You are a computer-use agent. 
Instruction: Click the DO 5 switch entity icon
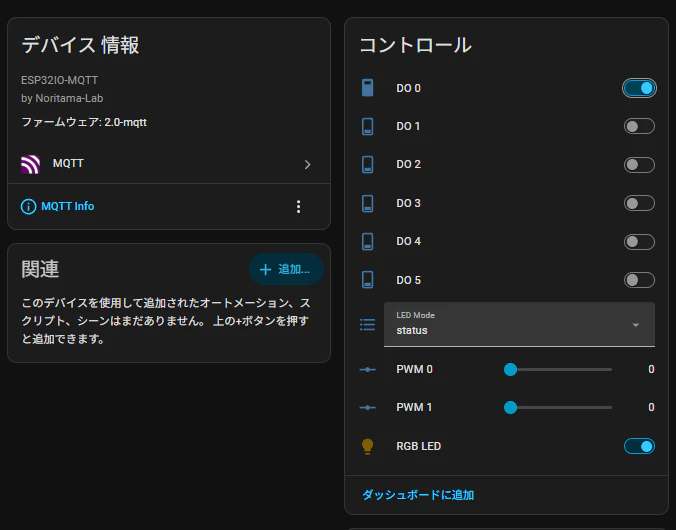pos(367,280)
